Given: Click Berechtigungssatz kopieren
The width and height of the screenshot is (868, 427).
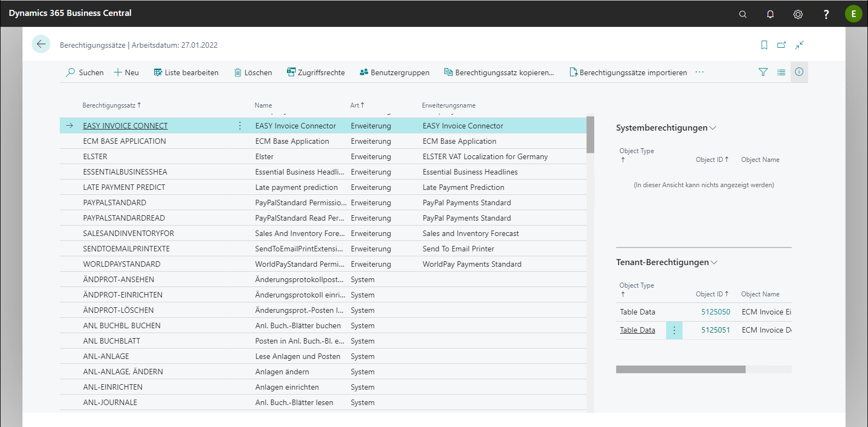Looking at the screenshot, I should pyautogui.click(x=499, y=72).
